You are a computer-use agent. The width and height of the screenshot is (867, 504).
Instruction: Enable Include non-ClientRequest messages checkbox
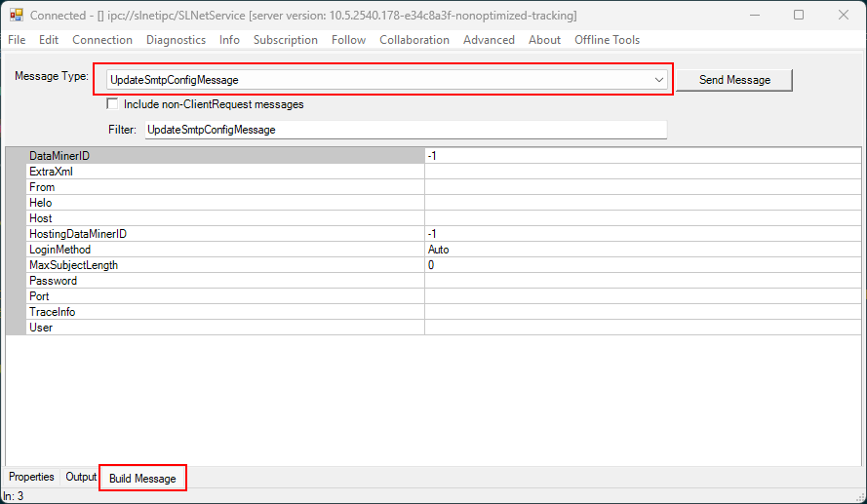coord(112,104)
